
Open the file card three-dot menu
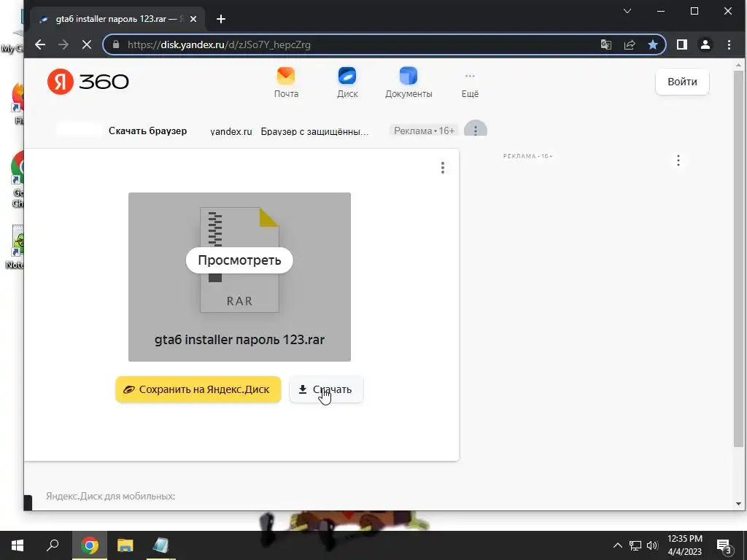pyautogui.click(x=443, y=168)
